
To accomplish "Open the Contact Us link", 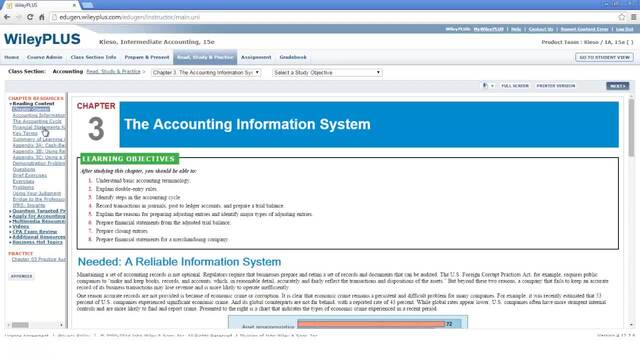I will [x=541, y=29].
